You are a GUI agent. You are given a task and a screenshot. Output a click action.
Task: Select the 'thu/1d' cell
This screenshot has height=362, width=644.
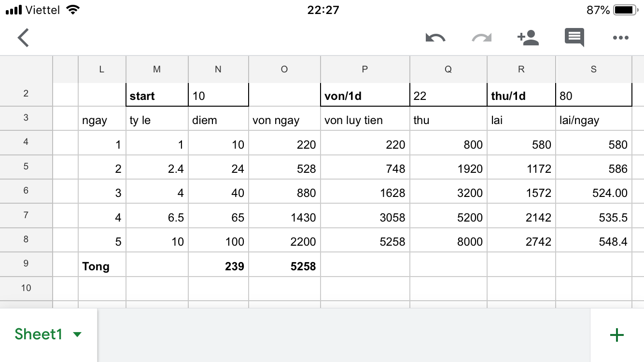coord(521,95)
